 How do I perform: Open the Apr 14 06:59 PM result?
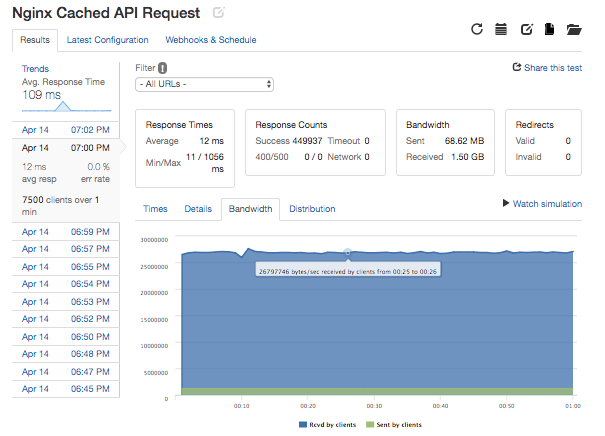click(66, 232)
